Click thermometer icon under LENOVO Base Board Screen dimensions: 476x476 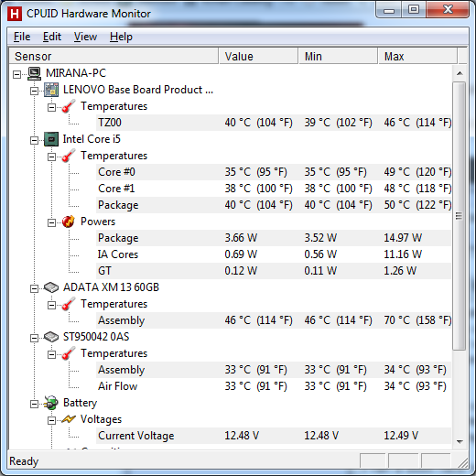tap(69, 106)
